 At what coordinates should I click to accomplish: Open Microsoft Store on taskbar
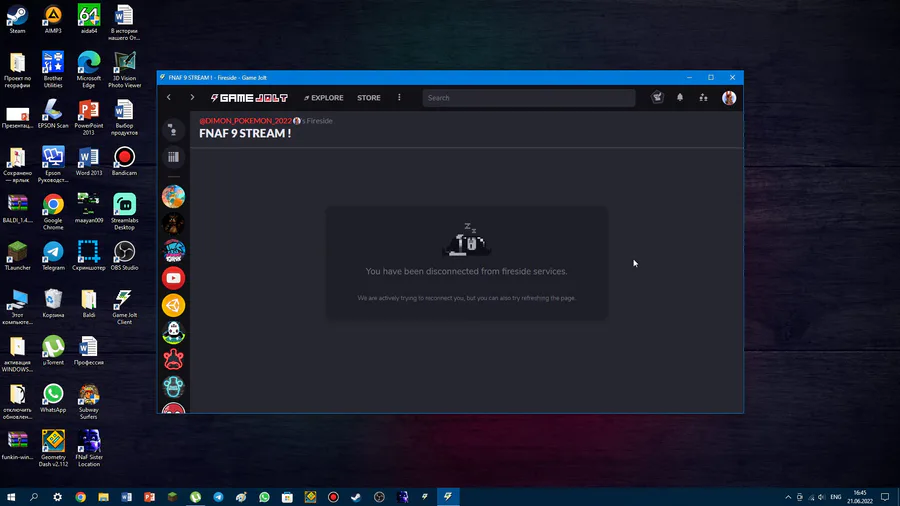(287, 497)
